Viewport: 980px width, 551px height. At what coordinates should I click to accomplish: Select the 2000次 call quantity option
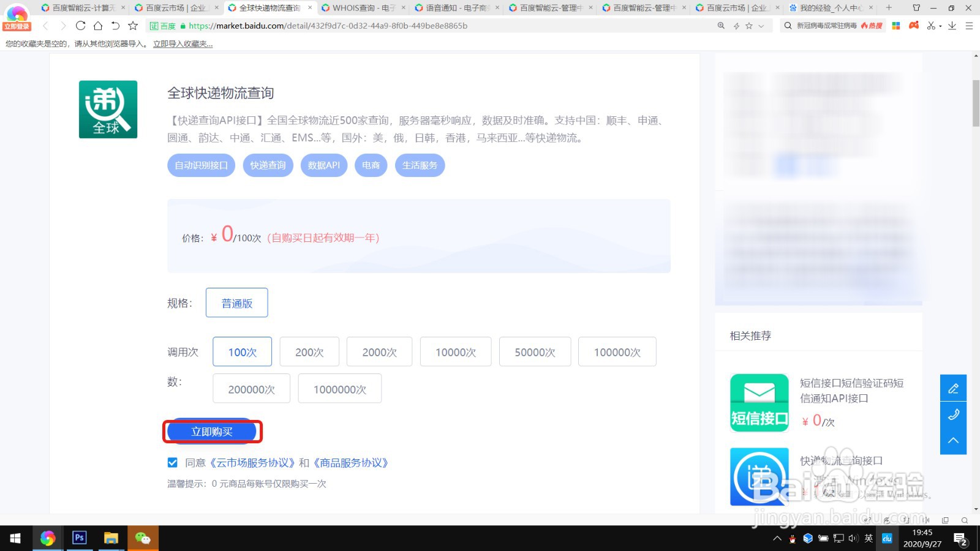coord(379,351)
